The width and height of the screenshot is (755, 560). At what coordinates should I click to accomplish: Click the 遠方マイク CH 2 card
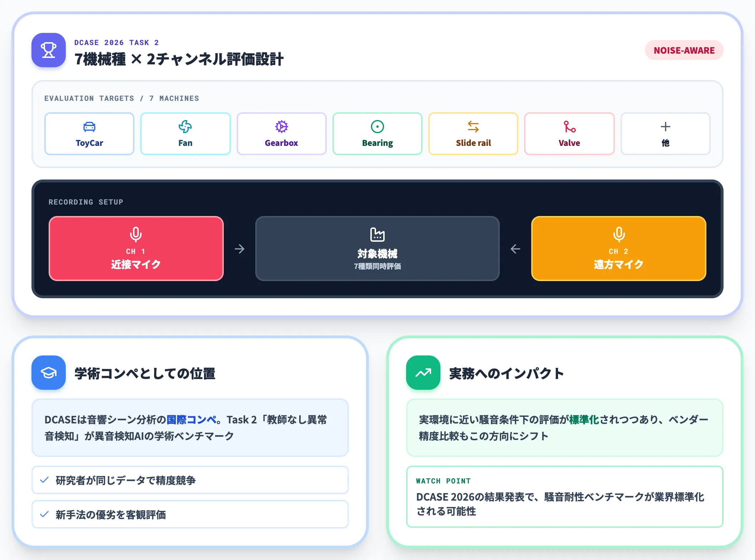pos(619,249)
